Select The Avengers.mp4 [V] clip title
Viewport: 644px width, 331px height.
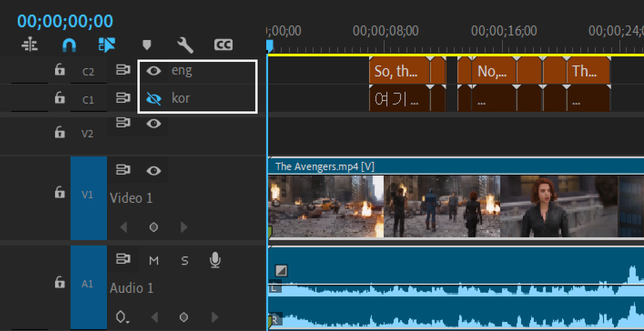click(x=325, y=166)
